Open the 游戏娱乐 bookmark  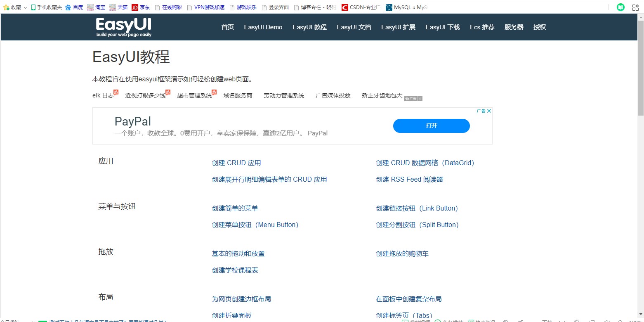[x=243, y=7]
